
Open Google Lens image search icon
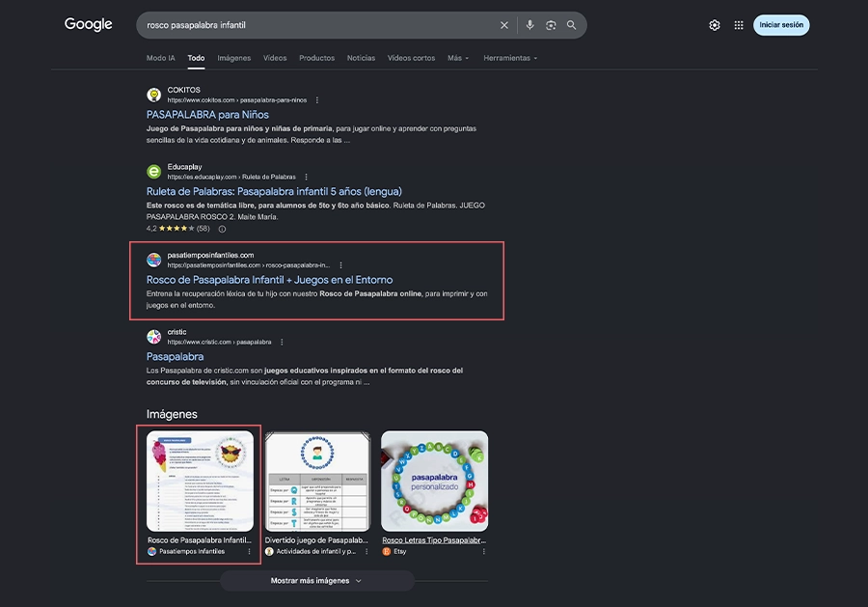pos(551,25)
